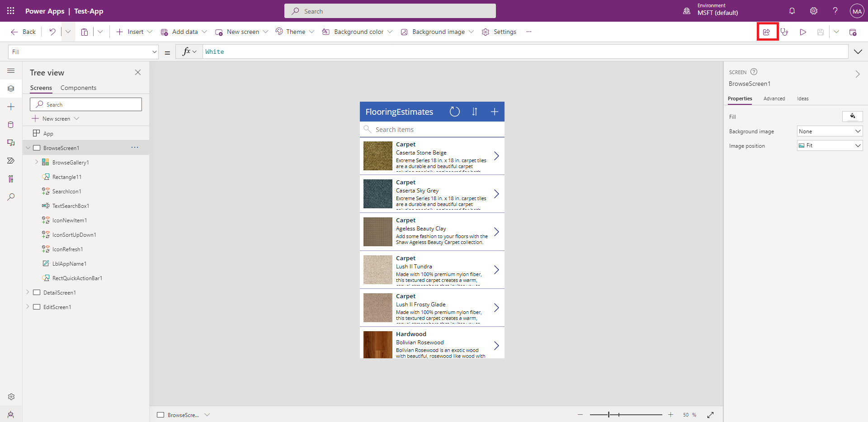Preview the app with the Play icon
This screenshot has width=868, height=422.
802,32
